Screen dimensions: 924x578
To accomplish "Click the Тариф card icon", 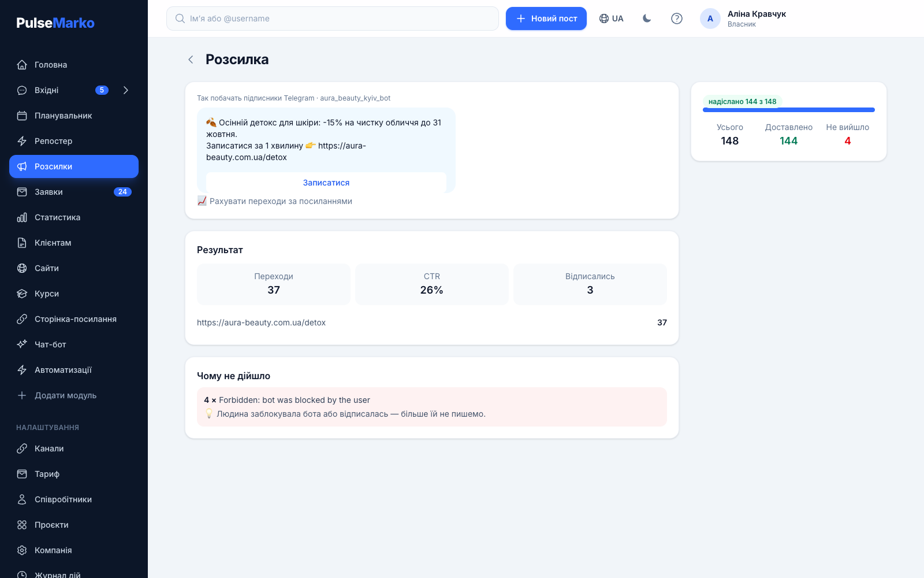I will tap(22, 474).
